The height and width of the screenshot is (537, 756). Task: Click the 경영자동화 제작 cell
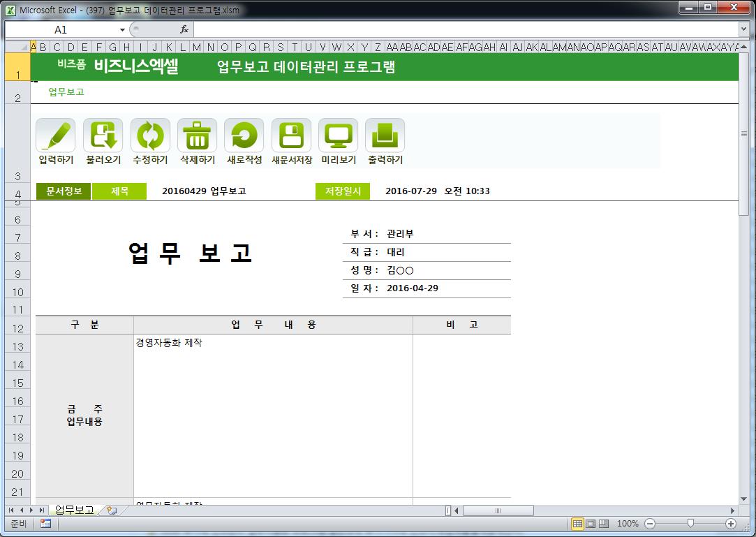pos(273,415)
